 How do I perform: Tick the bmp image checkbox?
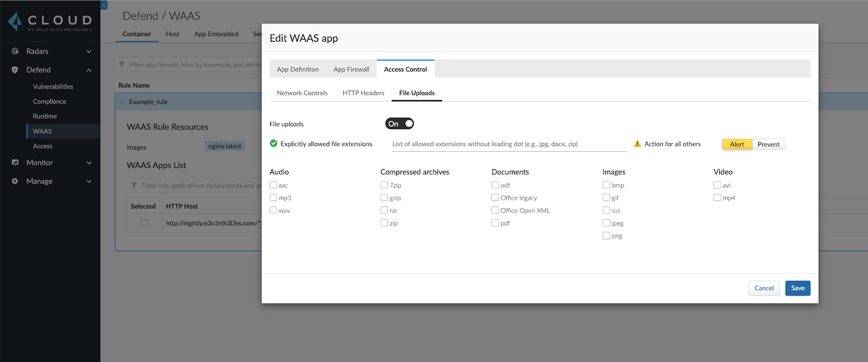(607, 185)
